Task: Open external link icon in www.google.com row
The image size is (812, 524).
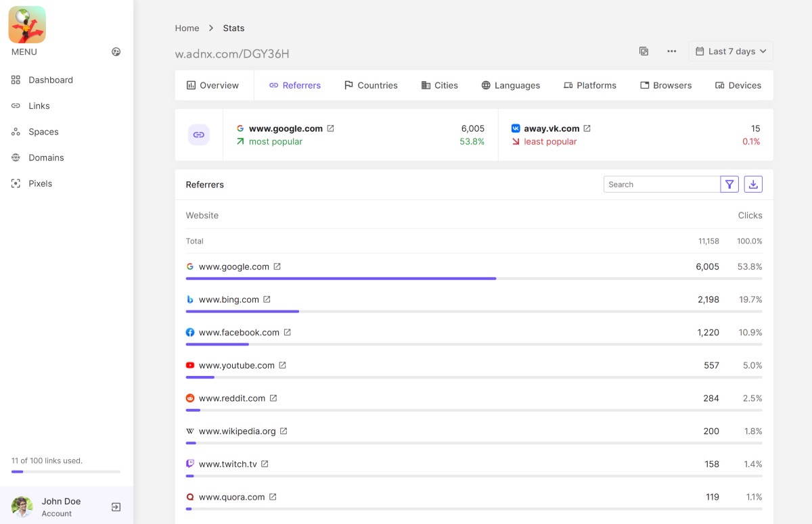Action: (x=277, y=266)
